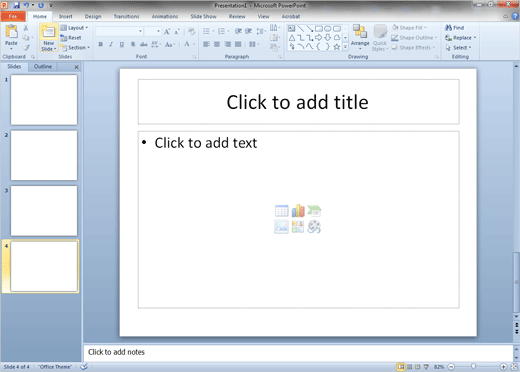
Task: Click Insert Chart icon in placeholder
Action: [x=298, y=211]
